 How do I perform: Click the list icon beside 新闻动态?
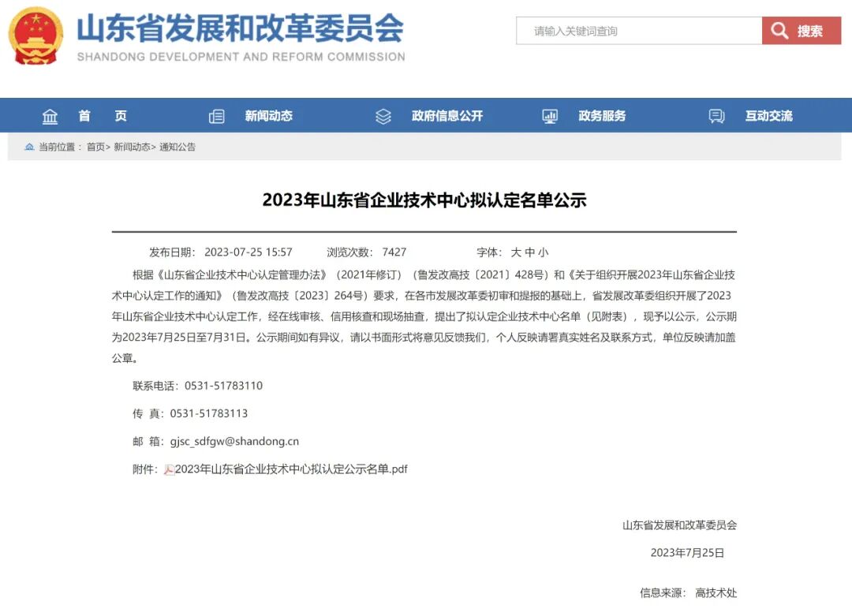[x=216, y=115]
